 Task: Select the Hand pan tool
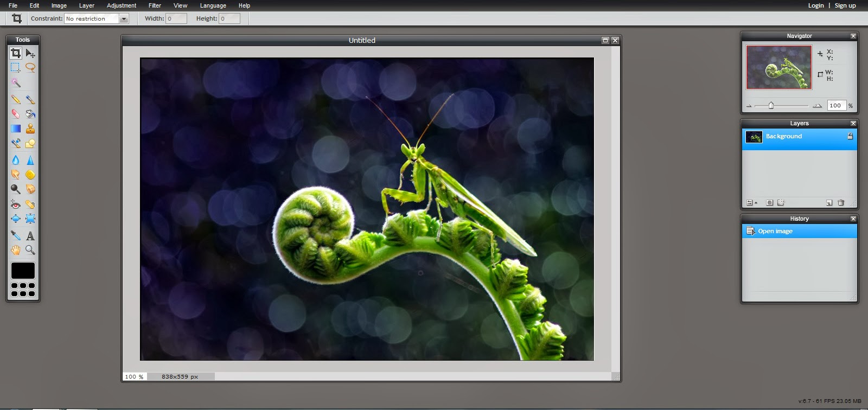(16, 250)
